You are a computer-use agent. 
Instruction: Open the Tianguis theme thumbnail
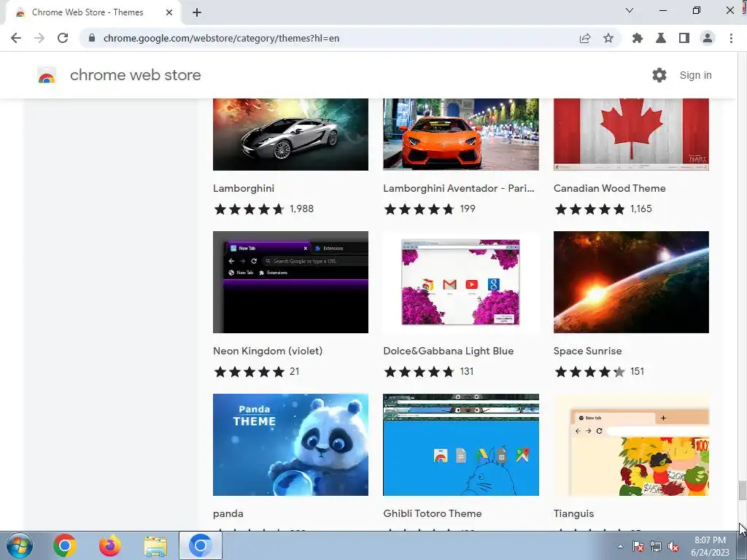coord(631,445)
